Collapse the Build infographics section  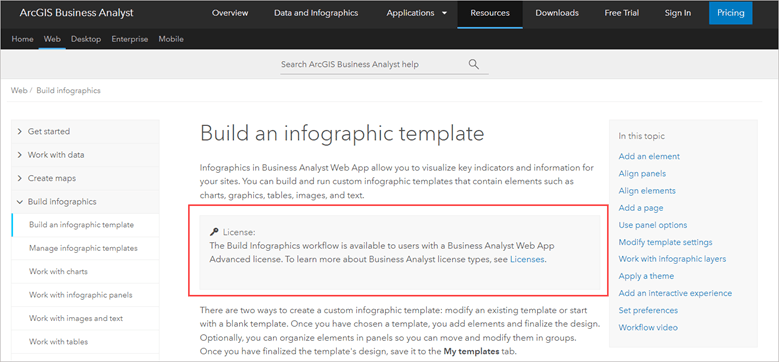point(85,202)
